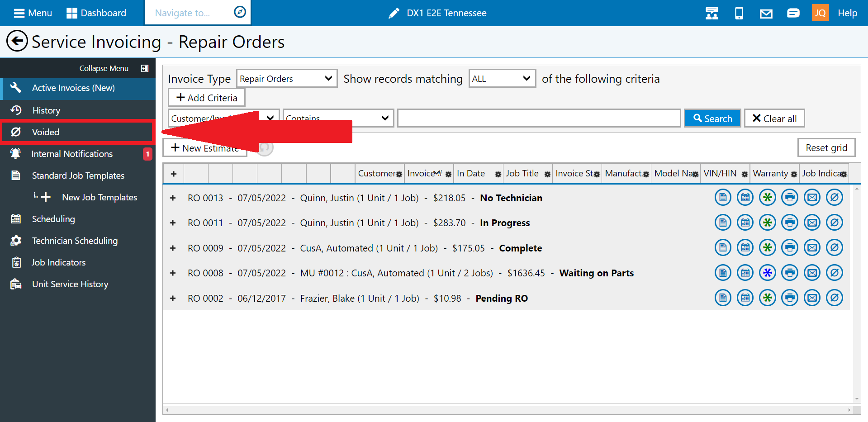Click the blue Search button
The width and height of the screenshot is (868, 422).
pos(712,119)
